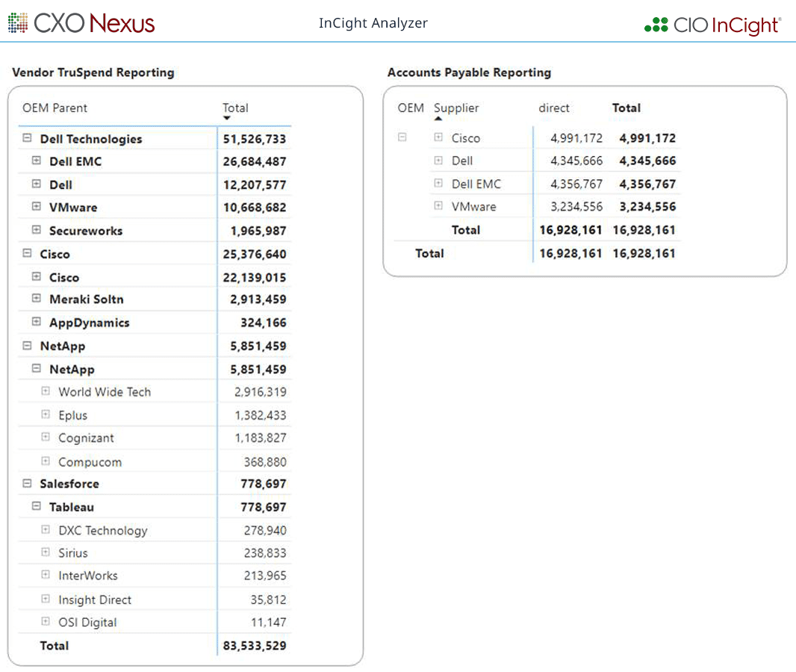
Task: Select the Sirius value 238,833
Action: pos(265,553)
